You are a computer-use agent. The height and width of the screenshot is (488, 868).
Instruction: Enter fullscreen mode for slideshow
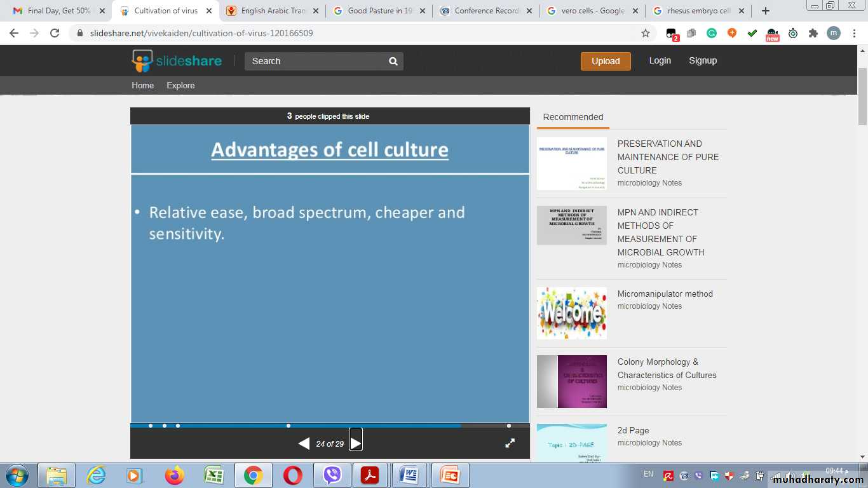[x=510, y=444]
